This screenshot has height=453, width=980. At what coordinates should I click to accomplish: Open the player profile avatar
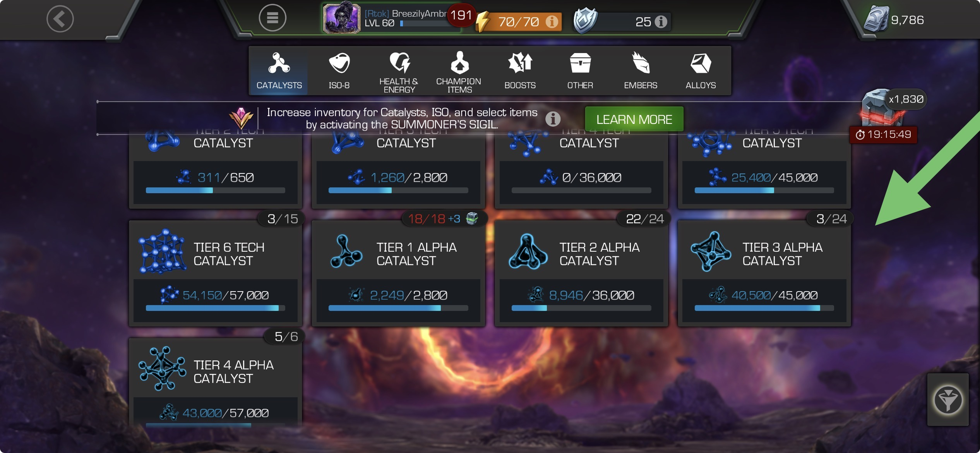(342, 19)
